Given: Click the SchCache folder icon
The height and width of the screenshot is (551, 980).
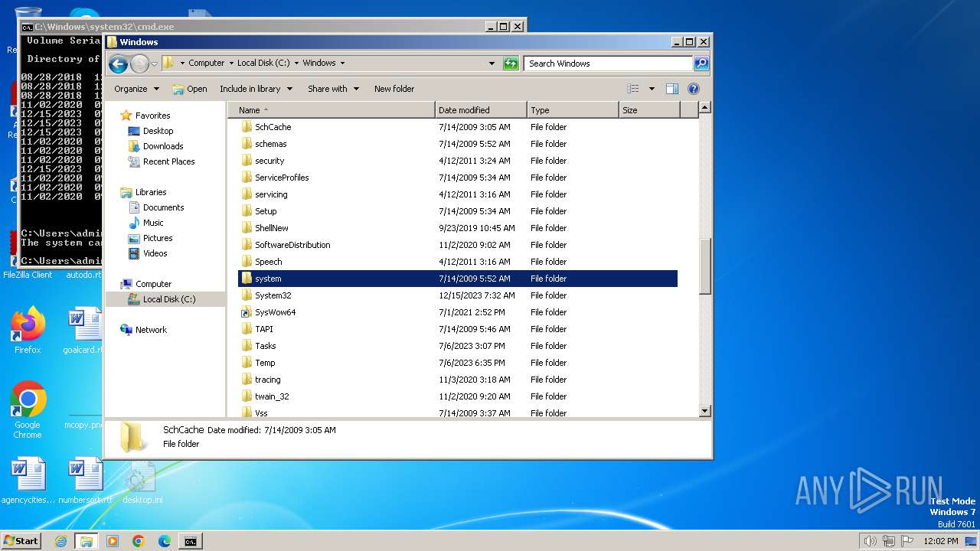Looking at the screenshot, I should pos(247,127).
